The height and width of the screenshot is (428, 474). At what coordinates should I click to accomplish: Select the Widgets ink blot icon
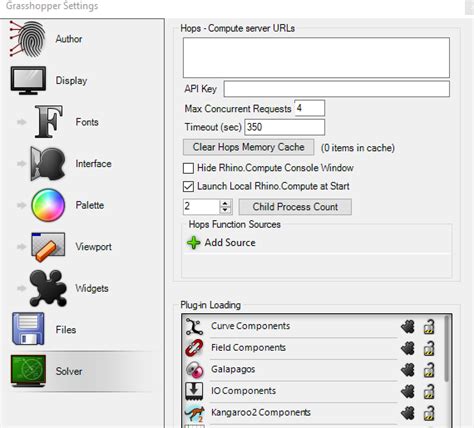coord(48,288)
